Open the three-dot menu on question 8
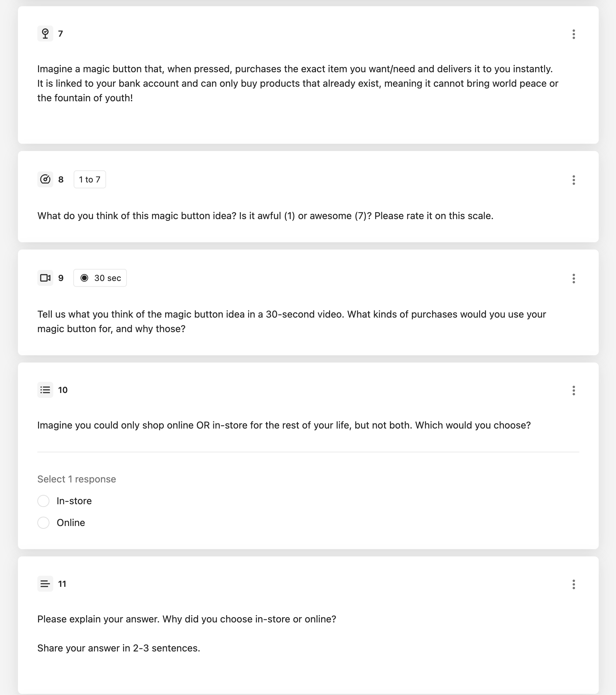 coord(573,180)
